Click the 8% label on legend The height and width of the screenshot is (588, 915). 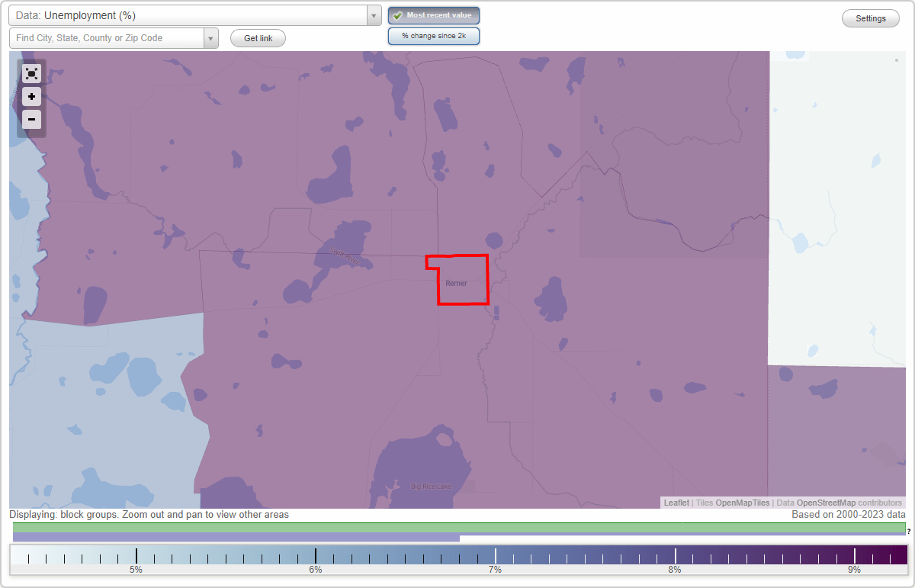tap(675, 570)
